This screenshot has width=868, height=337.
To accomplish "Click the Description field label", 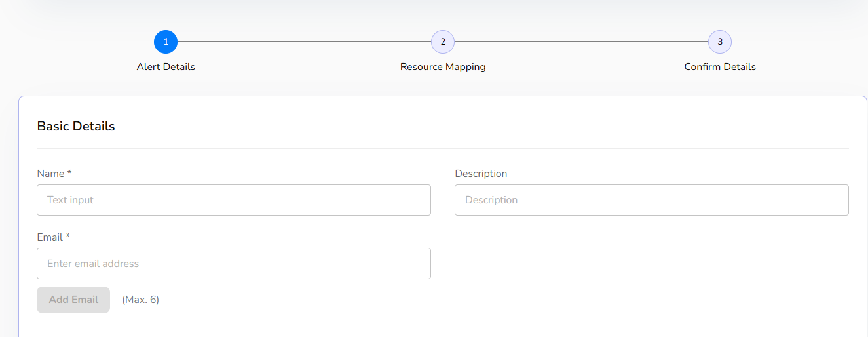I will click(x=481, y=174).
